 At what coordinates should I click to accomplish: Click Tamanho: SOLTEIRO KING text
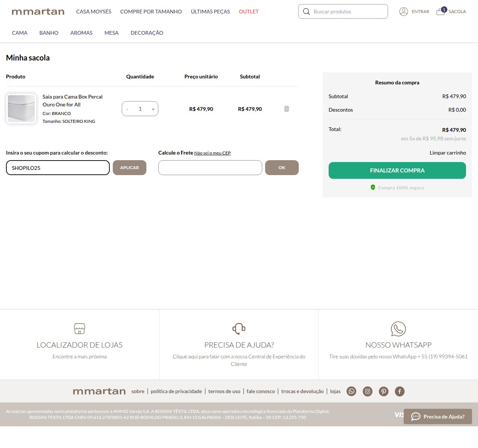[x=69, y=121]
